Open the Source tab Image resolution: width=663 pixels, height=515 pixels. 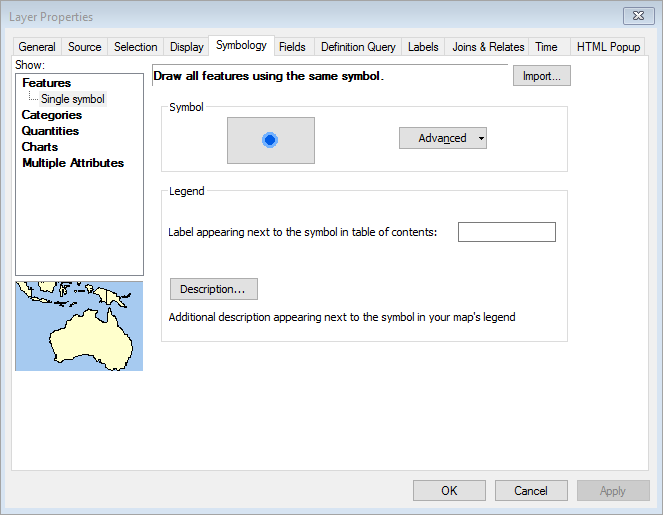(84, 47)
